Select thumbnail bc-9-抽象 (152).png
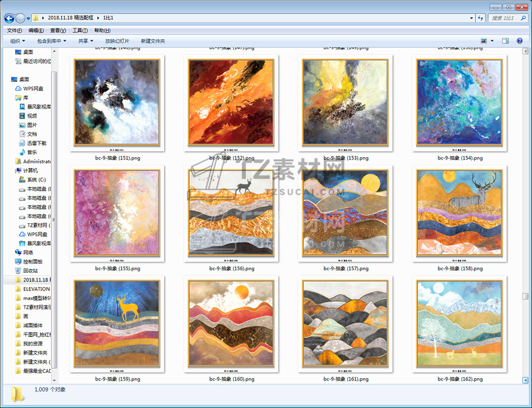Screen dimensions: 532x408 point(231,103)
